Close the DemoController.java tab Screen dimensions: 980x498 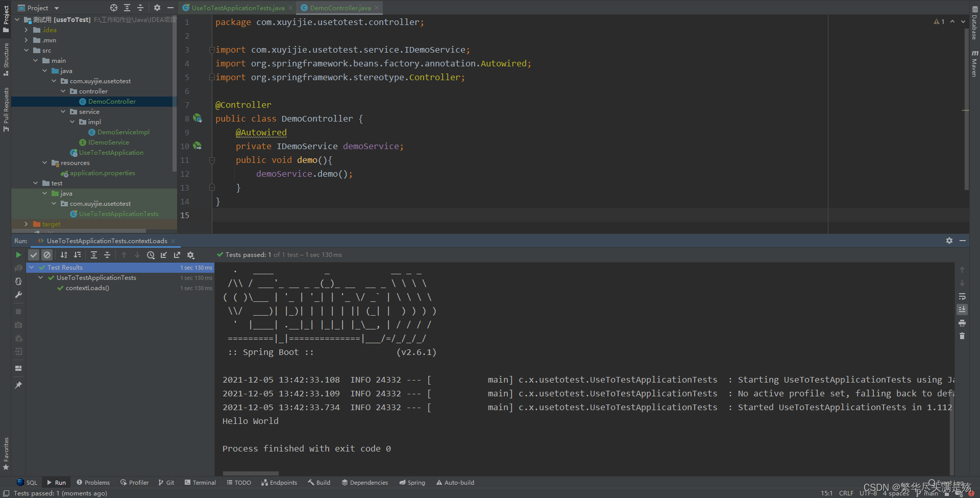377,8
